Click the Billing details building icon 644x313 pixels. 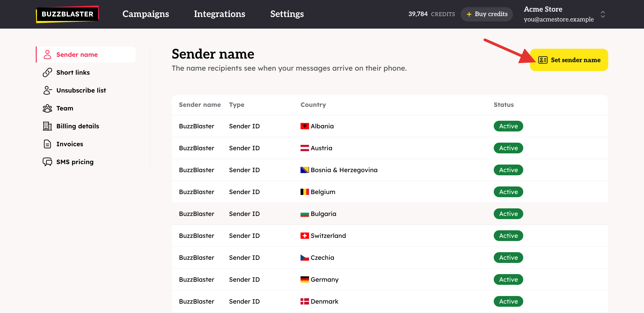(x=47, y=126)
